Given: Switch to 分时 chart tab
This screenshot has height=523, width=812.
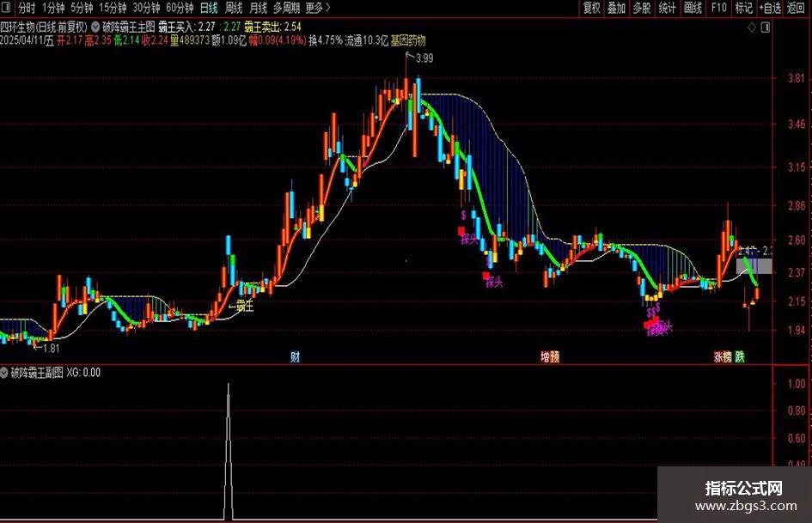Looking at the screenshot, I should point(27,8).
